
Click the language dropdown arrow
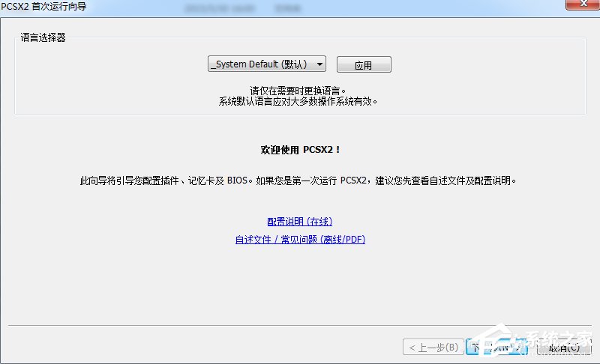click(319, 64)
